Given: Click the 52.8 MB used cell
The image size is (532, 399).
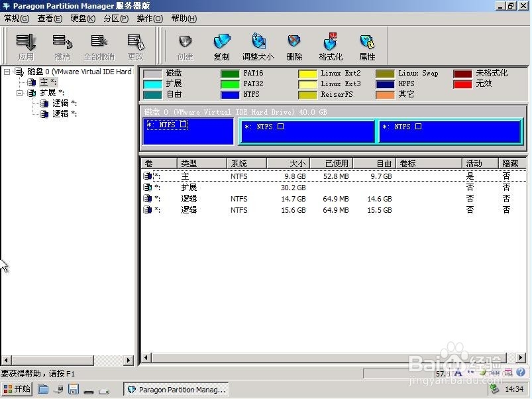Looking at the screenshot, I should 336,176.
